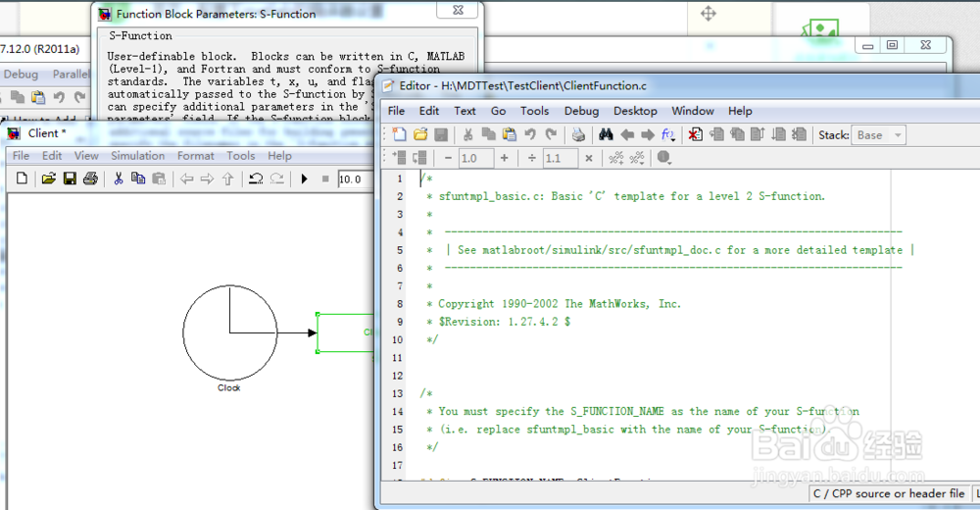This screenshot has height=510, width=980.
Task: Click "C / CPP source or header file" status
Action: click(889, 493)
